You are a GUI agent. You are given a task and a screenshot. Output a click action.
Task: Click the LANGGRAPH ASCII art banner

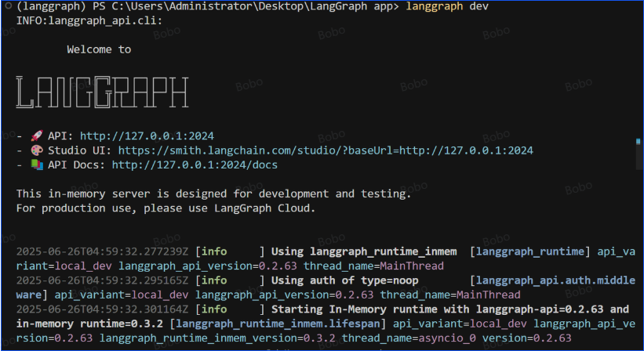pyautogui.click(x=102, y=92)
